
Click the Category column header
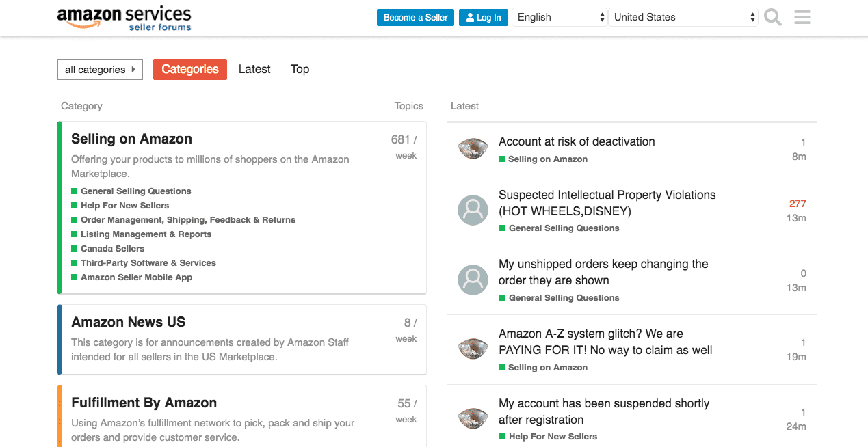[x=81, y=106]
